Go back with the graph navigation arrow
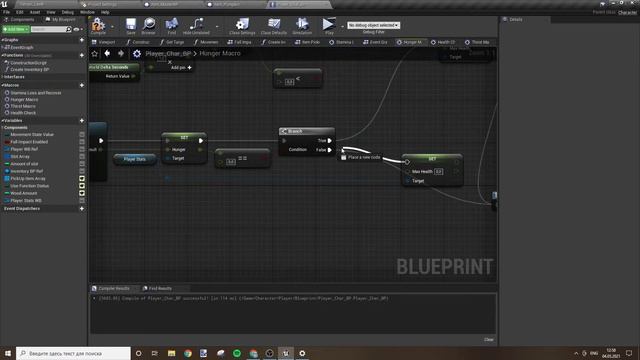Image resolution: width=640 pixels, height=360 pixels. tap(107, 53)
